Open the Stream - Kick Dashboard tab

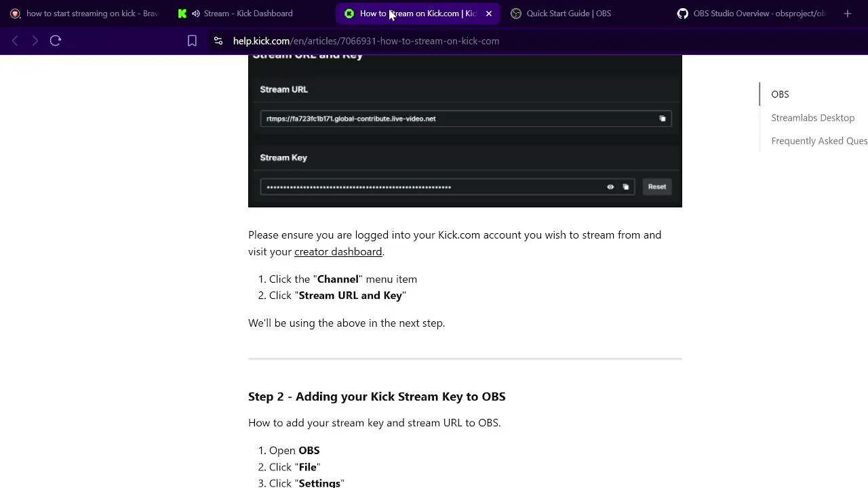tap(248, 14)
